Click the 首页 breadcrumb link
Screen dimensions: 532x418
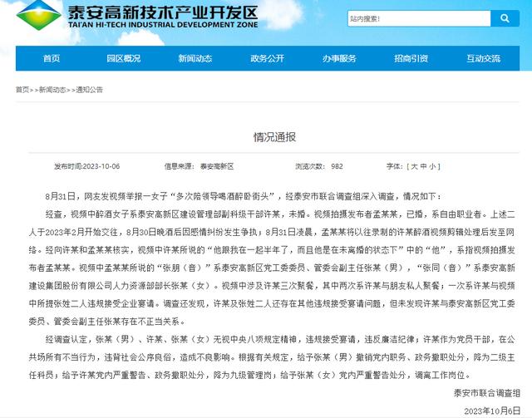(22, 90)
